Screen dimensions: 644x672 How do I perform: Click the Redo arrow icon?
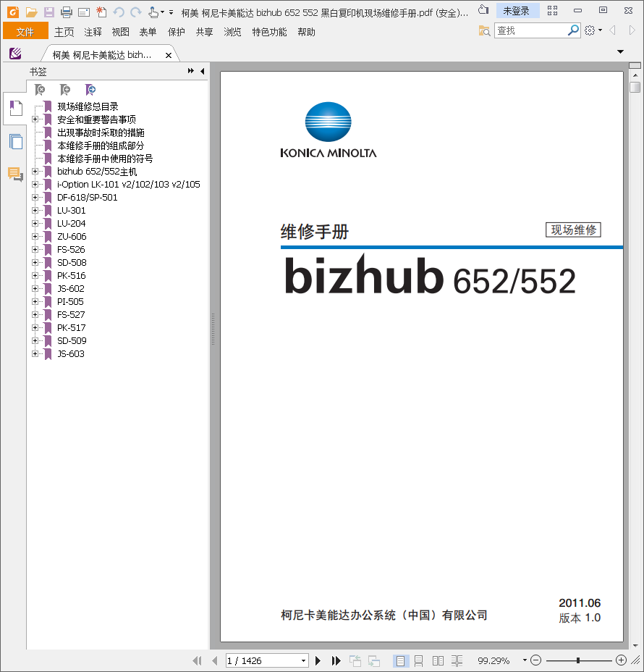[136, 12]
